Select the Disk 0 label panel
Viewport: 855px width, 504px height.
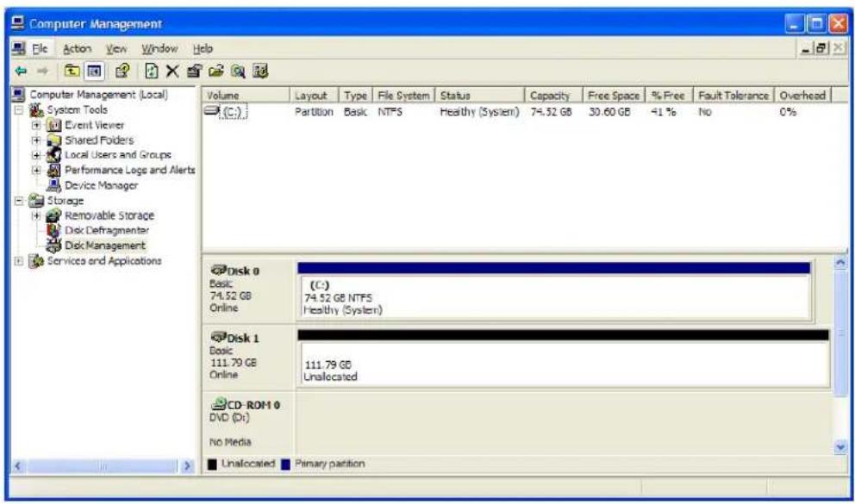pos(248,289)
